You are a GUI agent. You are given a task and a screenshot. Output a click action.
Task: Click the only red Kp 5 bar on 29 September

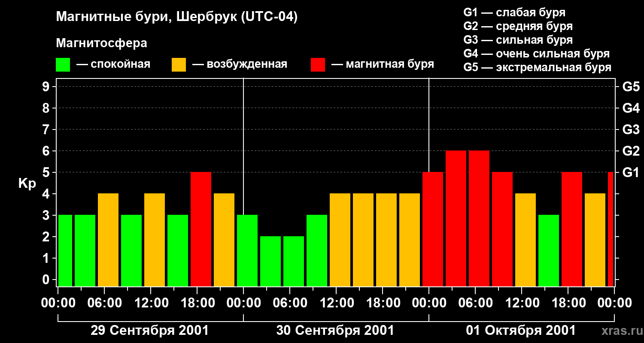[x=201, y=229]
